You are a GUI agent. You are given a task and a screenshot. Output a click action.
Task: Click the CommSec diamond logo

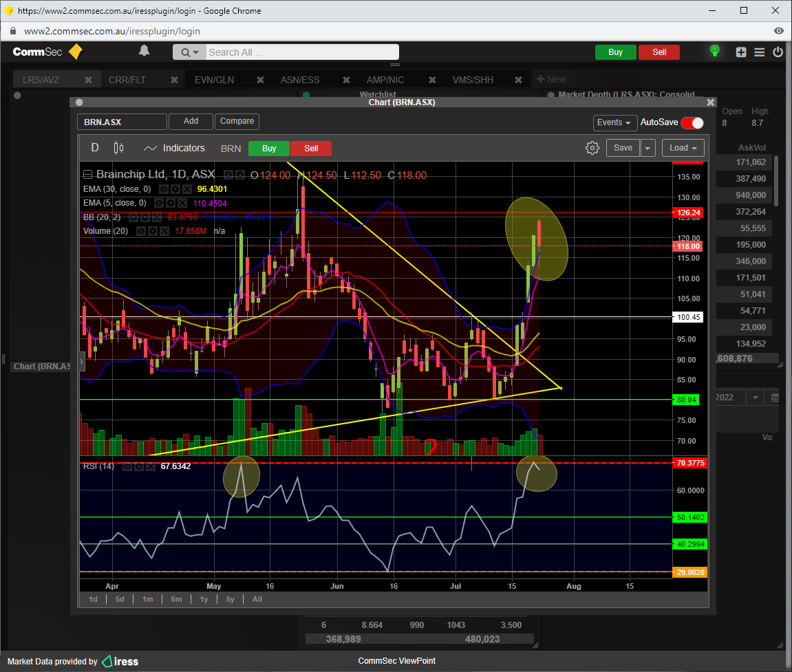pyautogui.click(x=75, y=52)
